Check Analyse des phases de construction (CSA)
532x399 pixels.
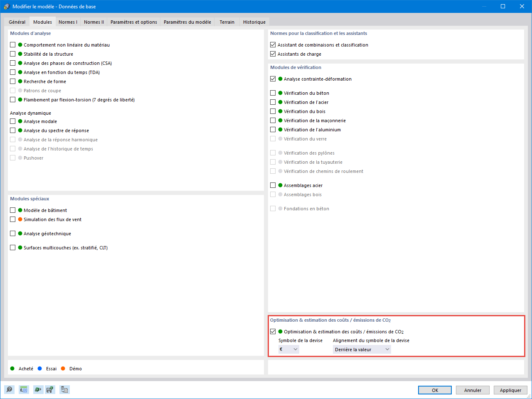13,63
